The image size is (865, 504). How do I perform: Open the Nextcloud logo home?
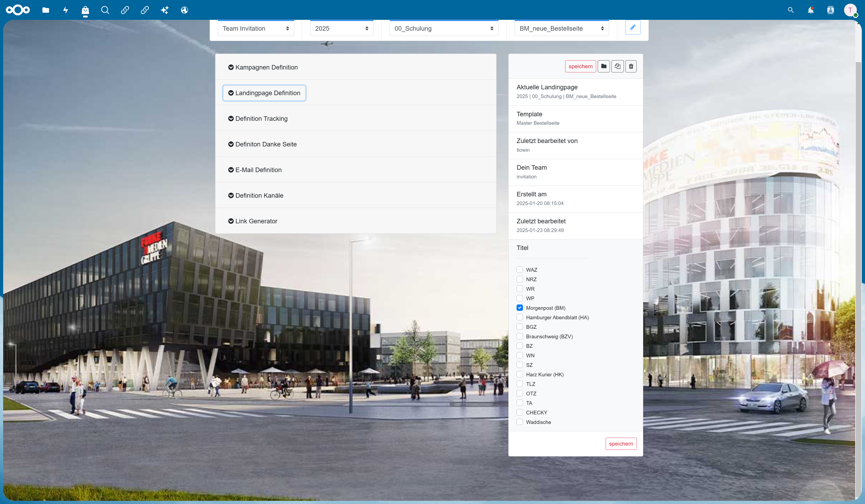(x=18, y=10)
